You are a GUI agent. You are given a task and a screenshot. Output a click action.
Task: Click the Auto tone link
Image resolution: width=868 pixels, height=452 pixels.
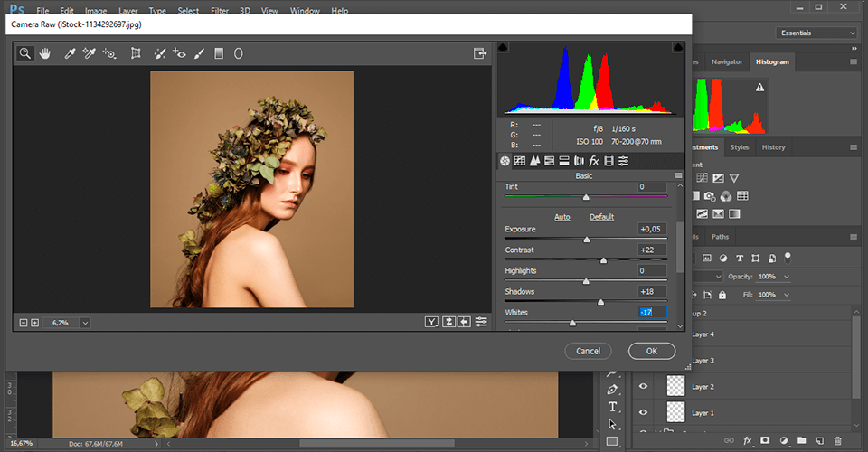(561, 217)
